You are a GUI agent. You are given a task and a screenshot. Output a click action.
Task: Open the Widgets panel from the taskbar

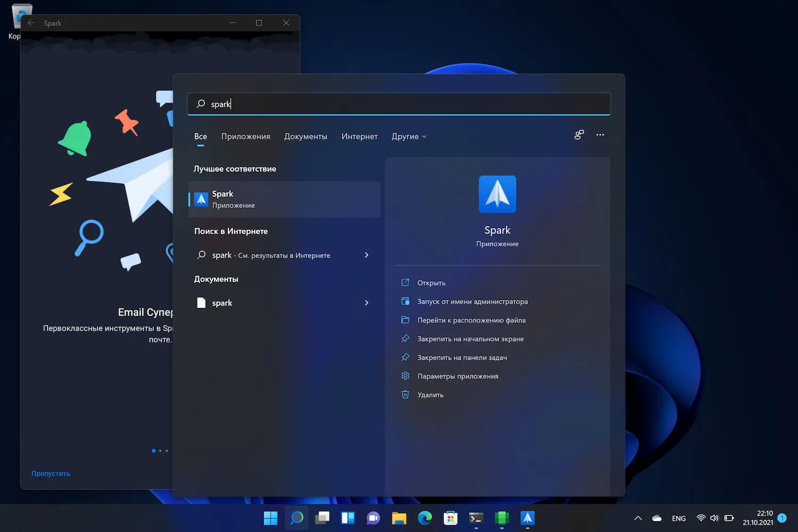coord(348,518)
